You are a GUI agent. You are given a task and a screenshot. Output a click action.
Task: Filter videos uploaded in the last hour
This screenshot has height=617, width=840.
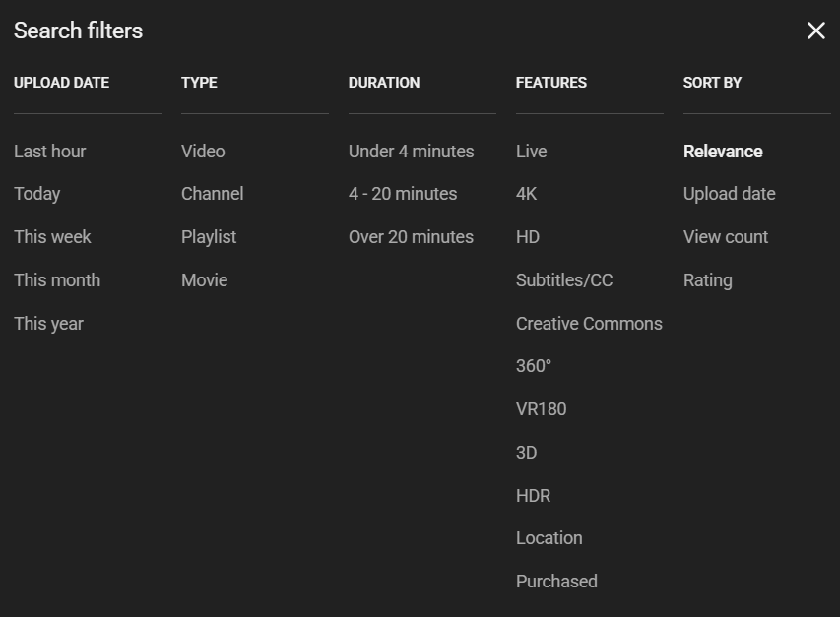49,151
